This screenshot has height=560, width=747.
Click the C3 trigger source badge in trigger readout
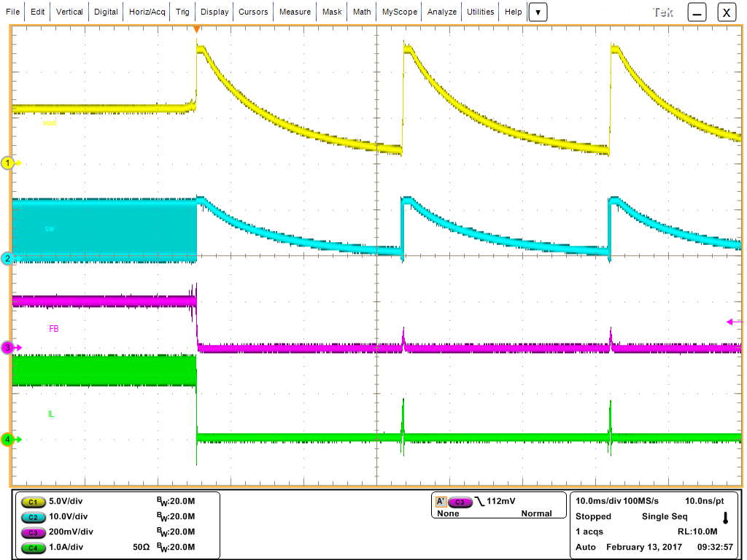pyautogui.click(x=459, y=502)
